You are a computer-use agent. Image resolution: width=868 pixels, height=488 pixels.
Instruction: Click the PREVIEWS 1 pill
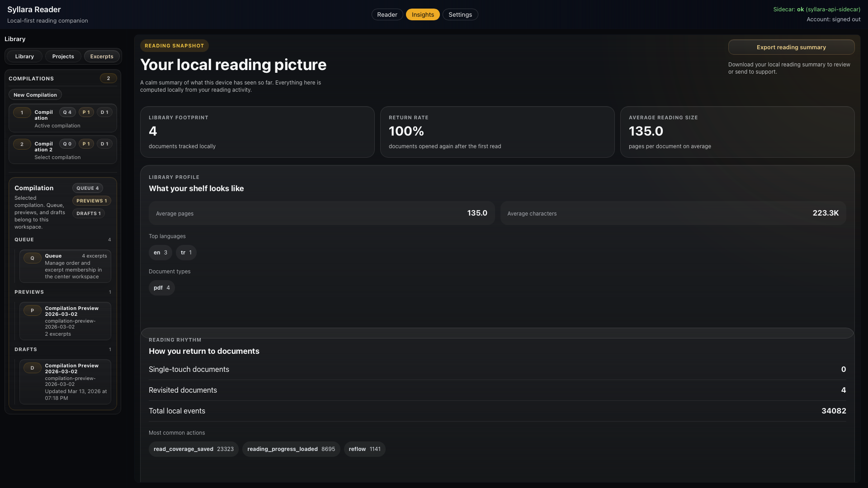[x=92, y=201]
